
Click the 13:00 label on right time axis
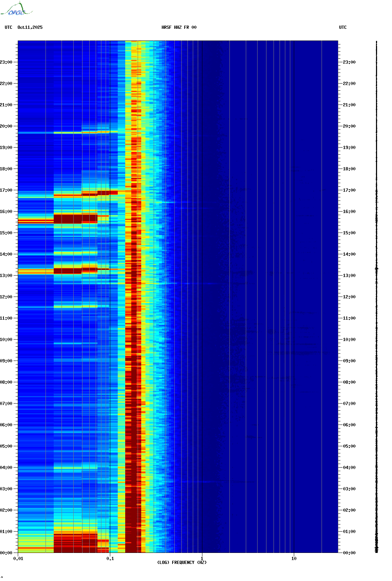349,276
